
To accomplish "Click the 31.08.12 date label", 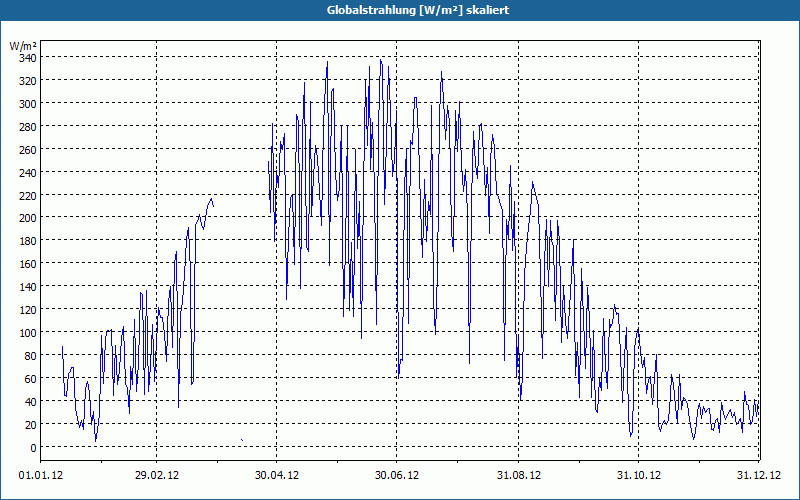I will (518, 476).
